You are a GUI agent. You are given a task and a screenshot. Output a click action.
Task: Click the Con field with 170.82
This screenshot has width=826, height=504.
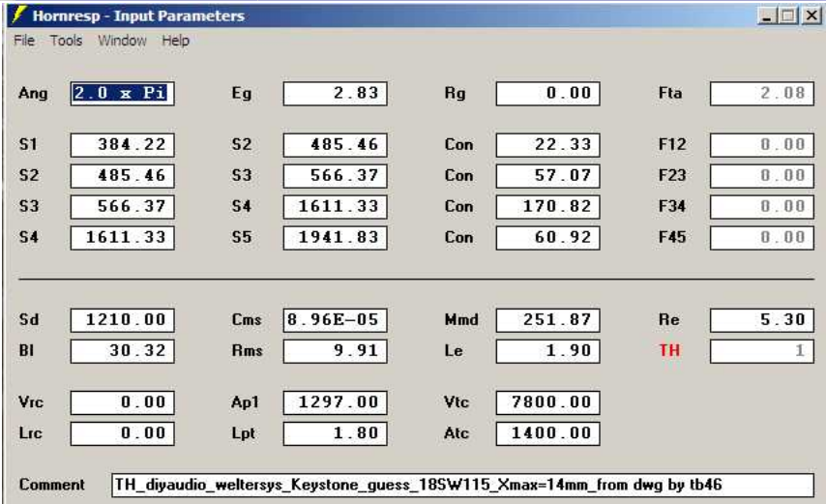pos(547,207)
